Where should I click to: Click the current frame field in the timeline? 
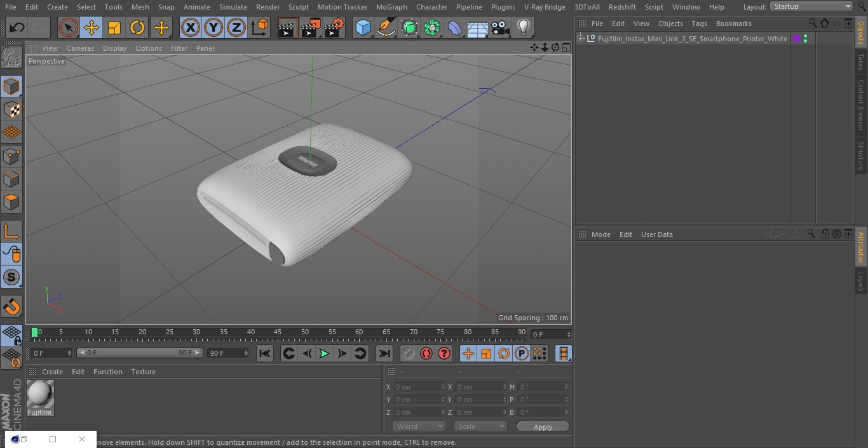click(x=550, y=334)
